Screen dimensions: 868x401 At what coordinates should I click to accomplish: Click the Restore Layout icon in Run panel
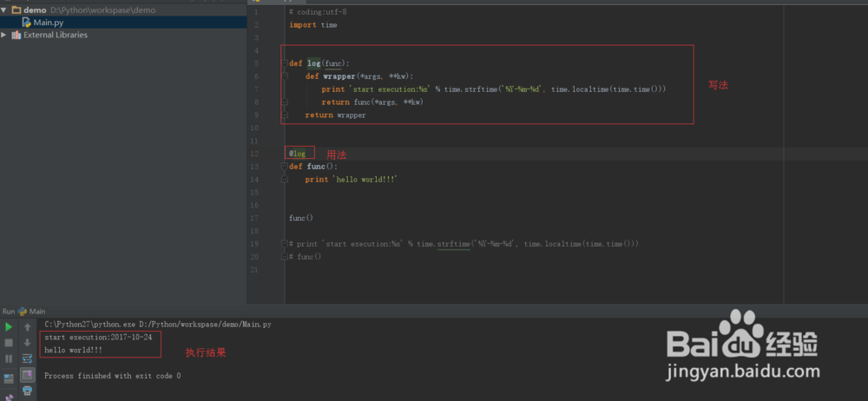9,378
